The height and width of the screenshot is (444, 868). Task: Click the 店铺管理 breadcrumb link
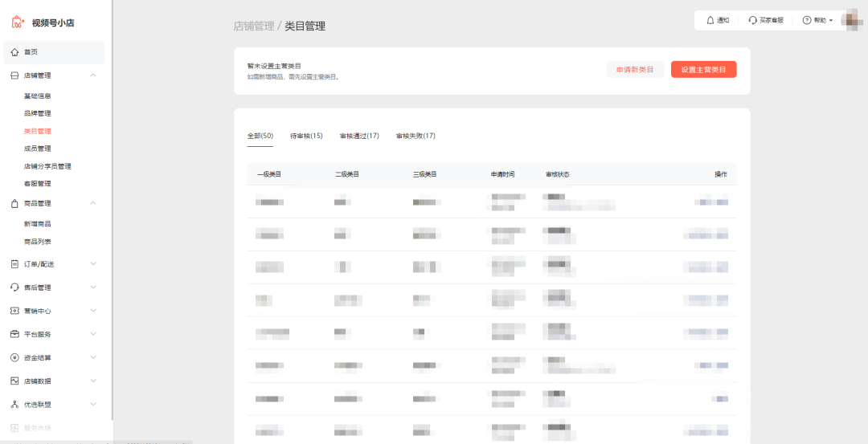[254, 26]
